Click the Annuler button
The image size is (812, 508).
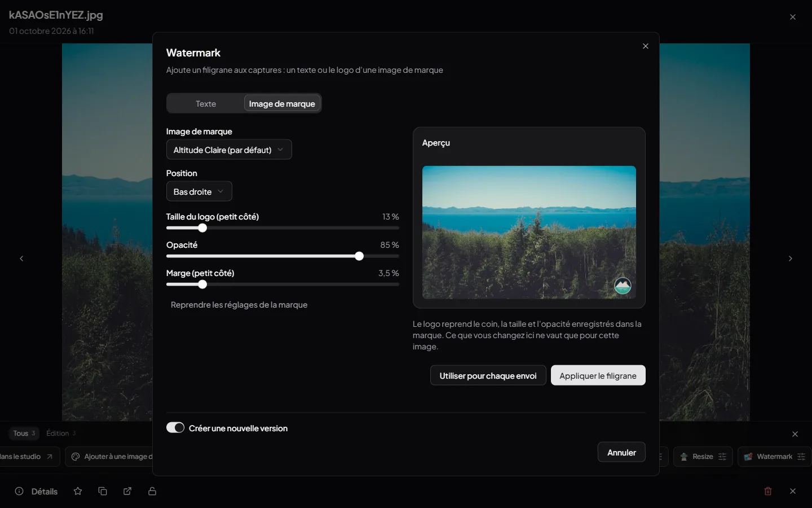[621, 452]
